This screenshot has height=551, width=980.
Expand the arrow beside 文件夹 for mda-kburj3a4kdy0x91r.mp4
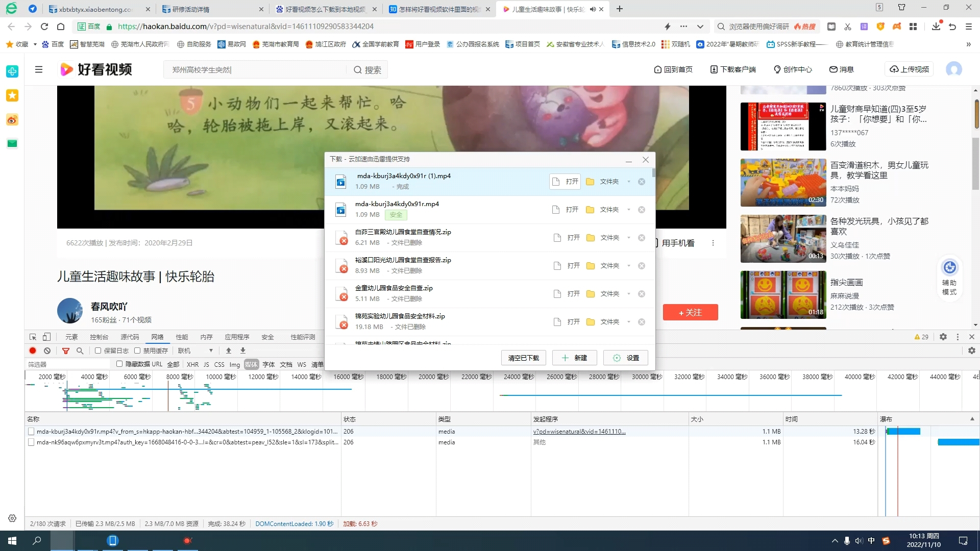click(628, 210)
